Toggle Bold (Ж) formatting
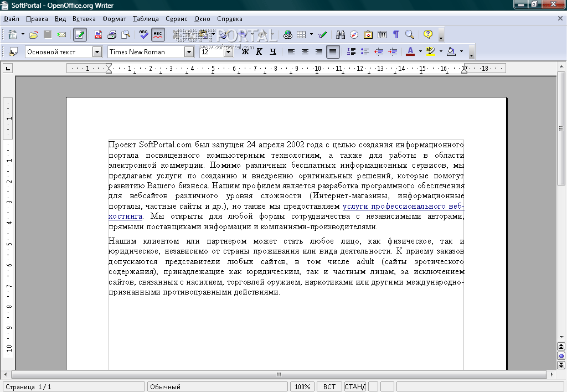Screen dimensions: 567x392 tap(245, 51)
